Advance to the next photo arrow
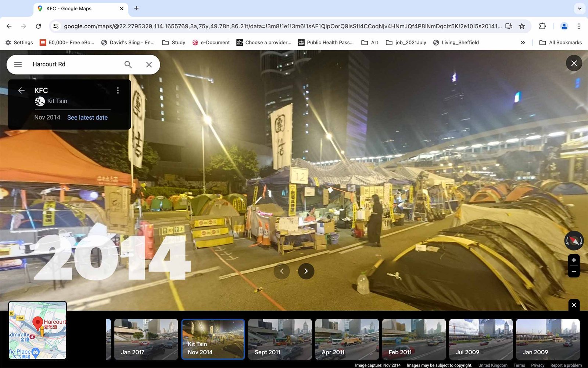Viewport: 588px width, 368px height. 306,271
